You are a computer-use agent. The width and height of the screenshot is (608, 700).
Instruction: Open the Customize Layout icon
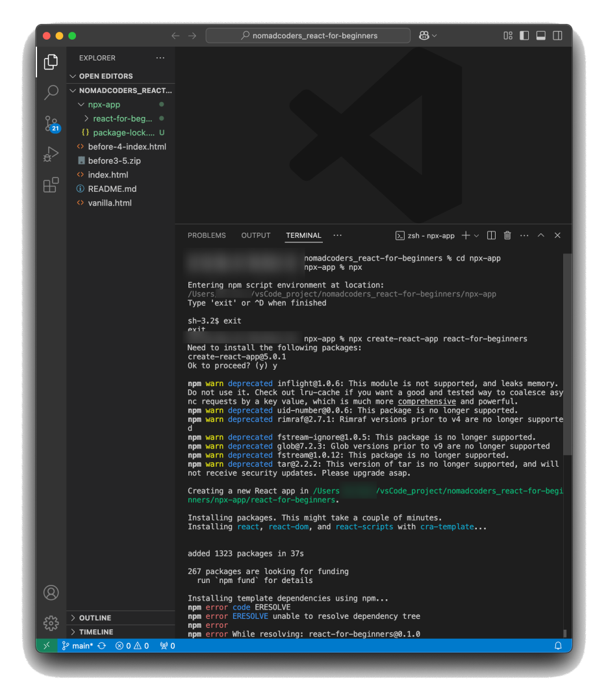pyautogui.click(x=507, y=36)
